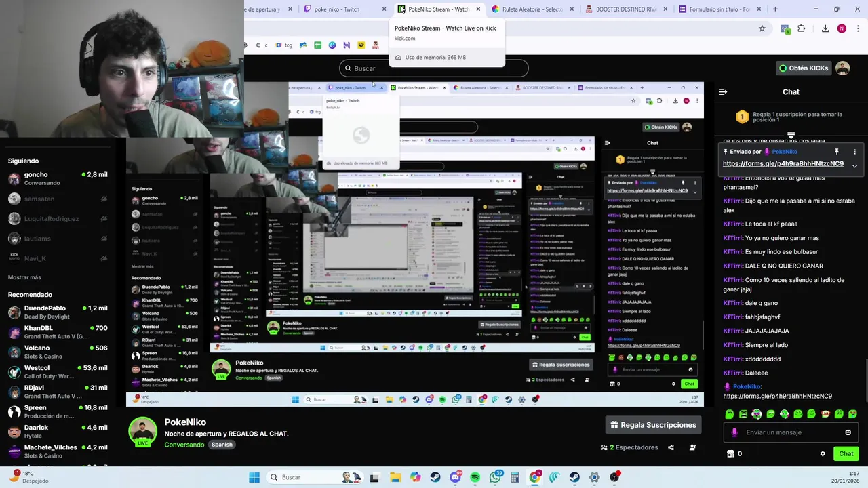Open OBS Studio from the taskbar

[x=614, y=477]
